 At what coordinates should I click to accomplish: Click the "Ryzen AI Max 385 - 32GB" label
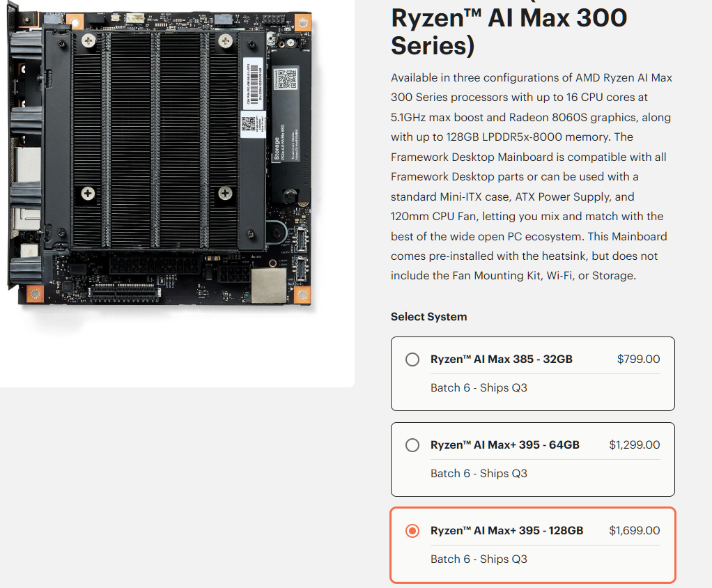(x=501, y=359)
